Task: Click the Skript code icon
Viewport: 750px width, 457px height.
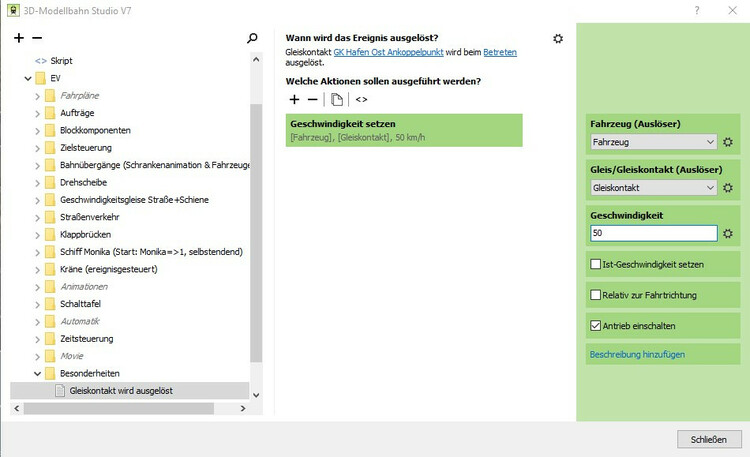Action: click(41, 61)
